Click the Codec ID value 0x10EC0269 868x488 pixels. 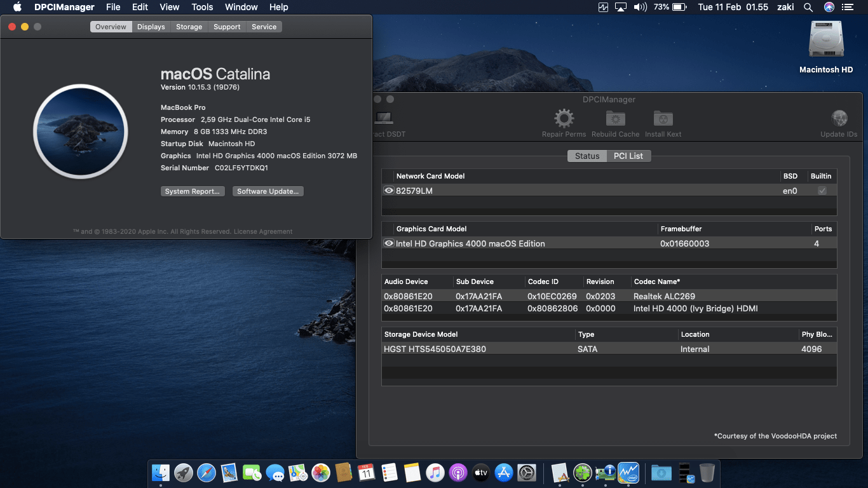pyautogui.click(x=552, y=296)
